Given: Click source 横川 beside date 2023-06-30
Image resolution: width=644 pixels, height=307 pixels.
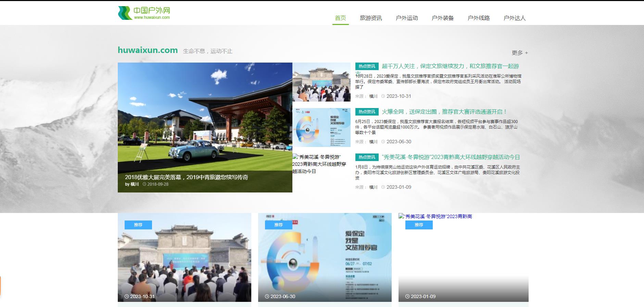Looking at the screenshot, I should [x=373, y=142].
